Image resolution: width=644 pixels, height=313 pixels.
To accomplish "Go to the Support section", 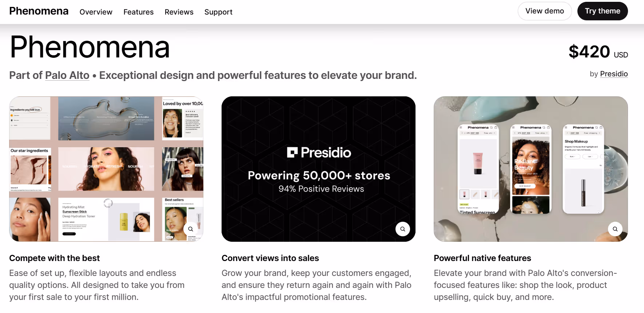I will (218, 12).
